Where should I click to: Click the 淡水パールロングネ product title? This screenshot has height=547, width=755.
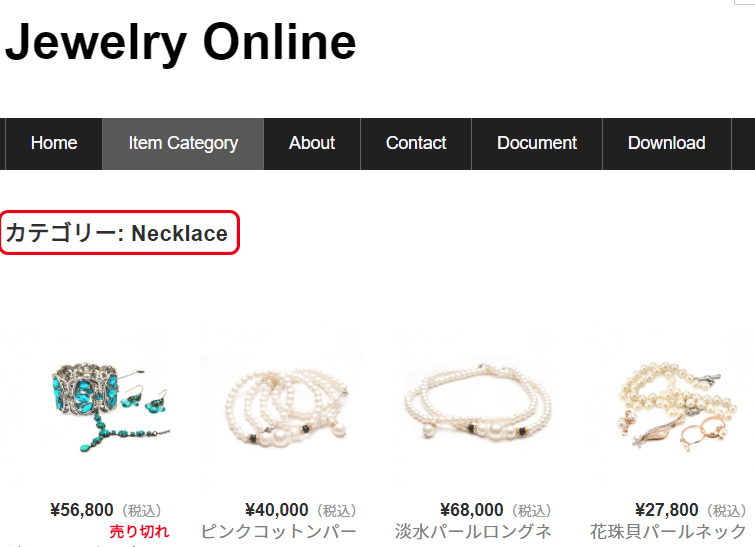(x=473, y=532)
